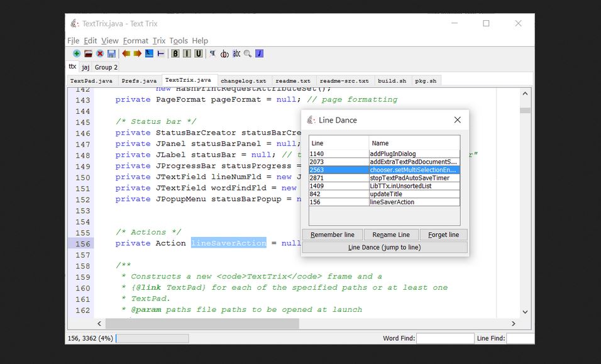
Task: Open the View menu
Action: coord(109,41)
